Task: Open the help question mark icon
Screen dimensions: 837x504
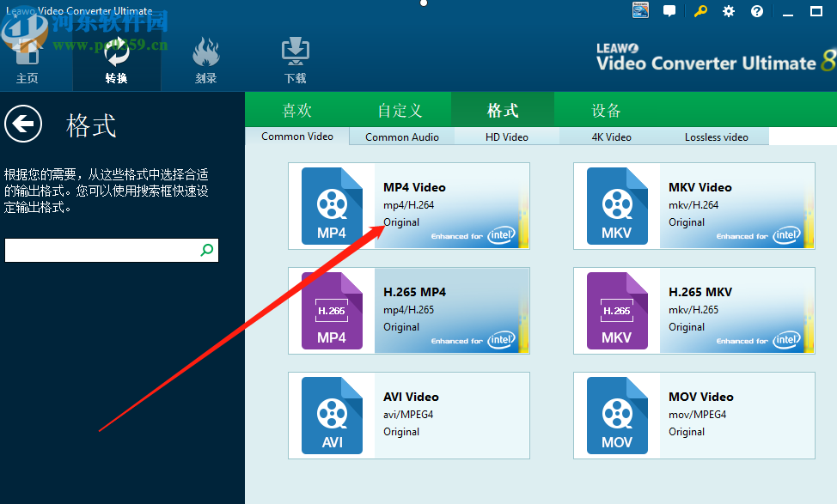Action: (x=757, y=11)
